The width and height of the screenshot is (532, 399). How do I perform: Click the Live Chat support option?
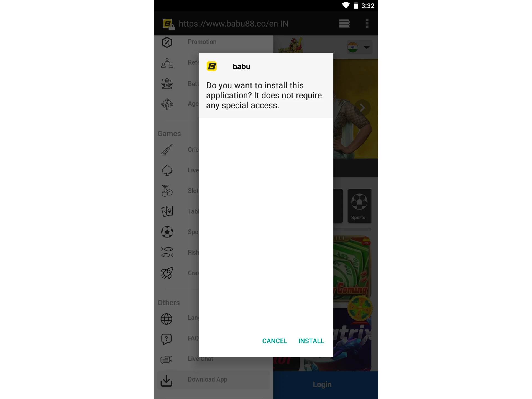pyautogui.click(x=200, y=358)
